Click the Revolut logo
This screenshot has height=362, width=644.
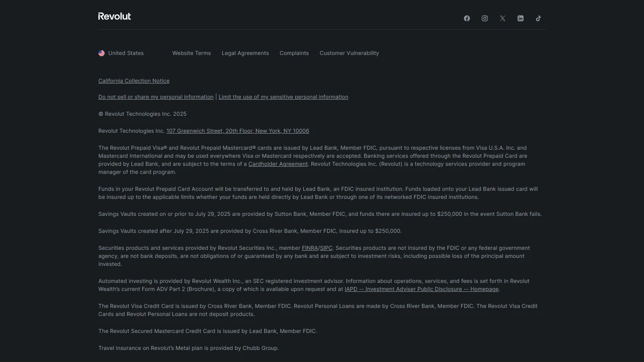114,17
